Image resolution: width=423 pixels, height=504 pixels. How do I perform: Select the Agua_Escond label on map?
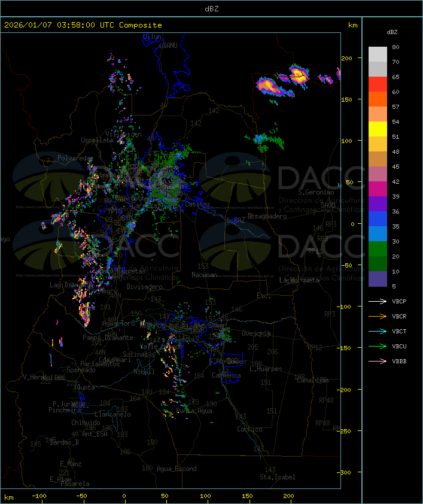[176, 469]
